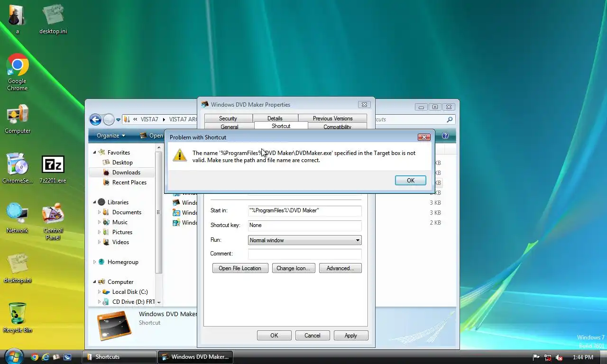Select the 7z2201.exe desktop icon
607x364 pixels.
53,168
